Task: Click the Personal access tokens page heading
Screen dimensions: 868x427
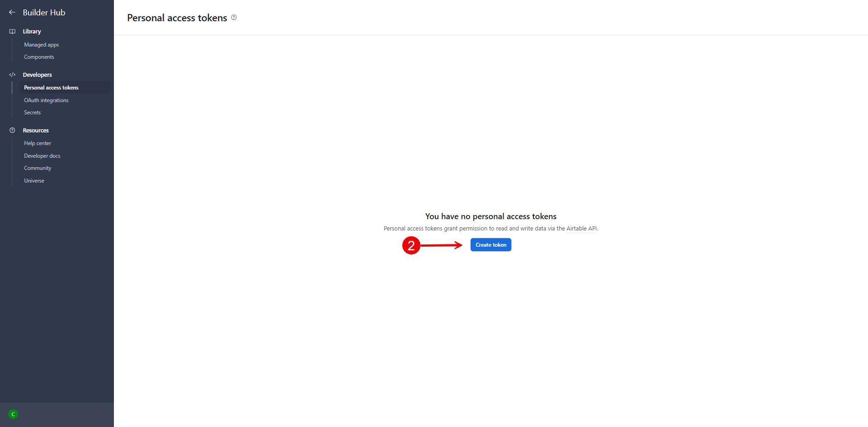Action: pos(177,18)
